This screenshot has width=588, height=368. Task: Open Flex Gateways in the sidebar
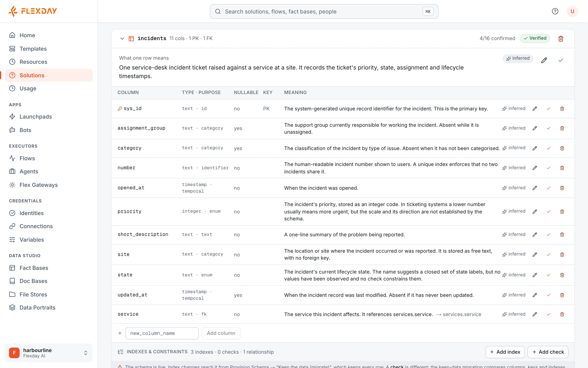49,185
